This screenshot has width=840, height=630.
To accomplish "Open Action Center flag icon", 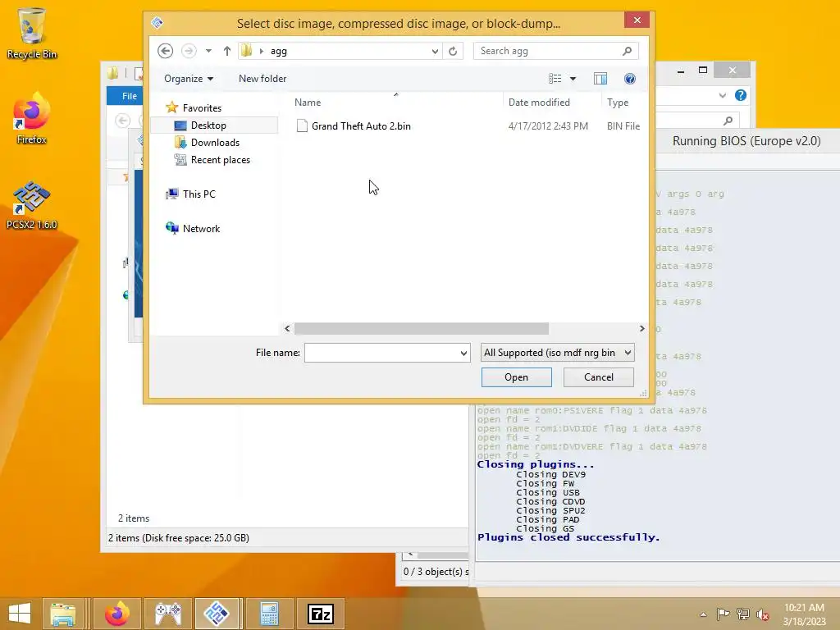I will (724, 614).
